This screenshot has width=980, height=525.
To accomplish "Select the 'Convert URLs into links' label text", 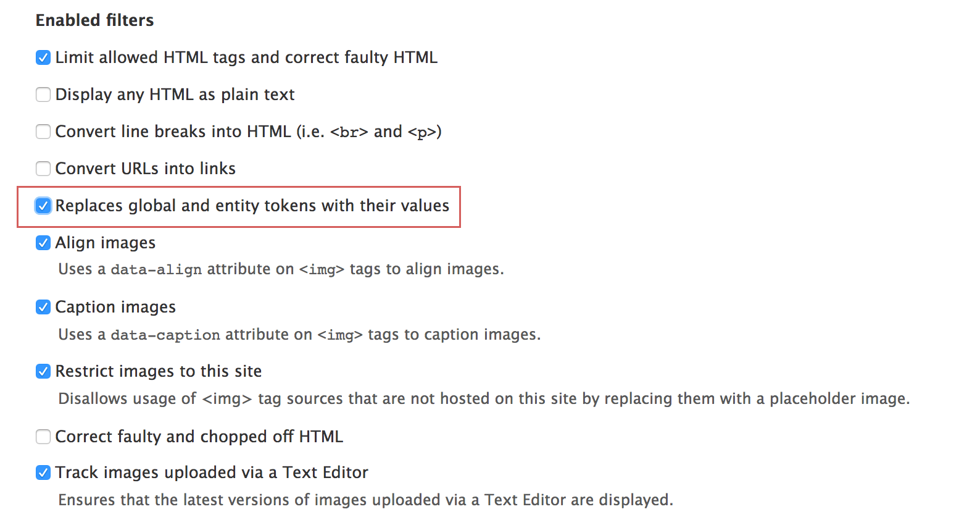I will pyautogui.click(x=146, y=169).
